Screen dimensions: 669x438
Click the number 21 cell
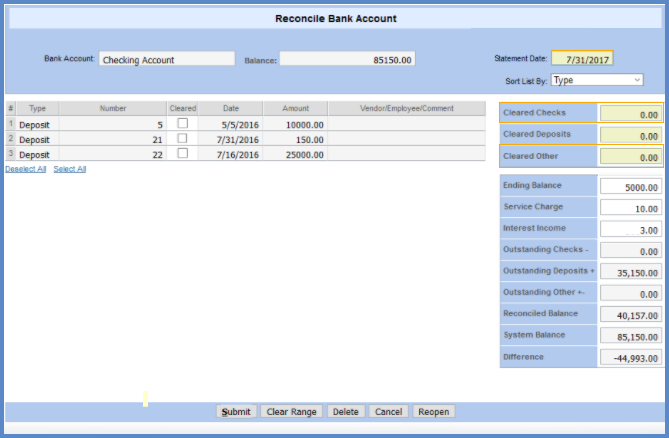point(113,139)
